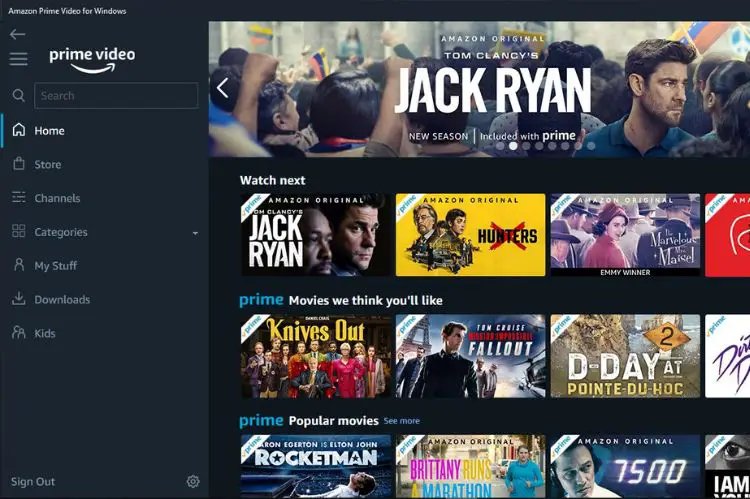This screenshot has width=750, height=499.
Task: Click the Categories grid icon
Action: pyautogui.click(x=19, y=231)
